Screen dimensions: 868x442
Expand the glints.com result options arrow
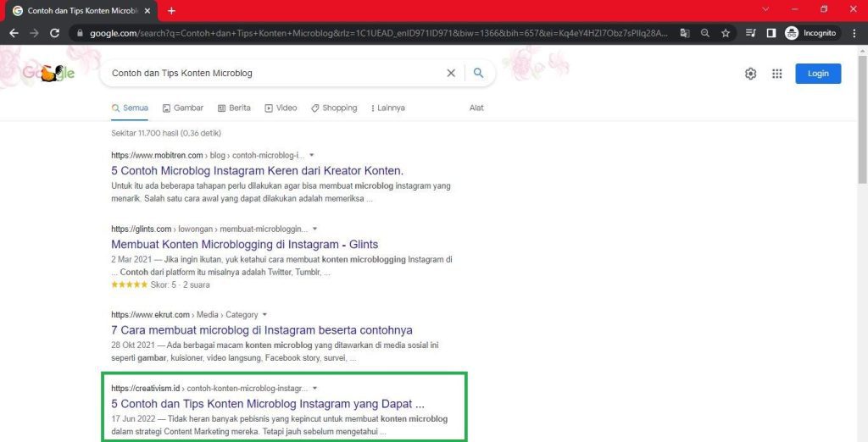[315, 229]
